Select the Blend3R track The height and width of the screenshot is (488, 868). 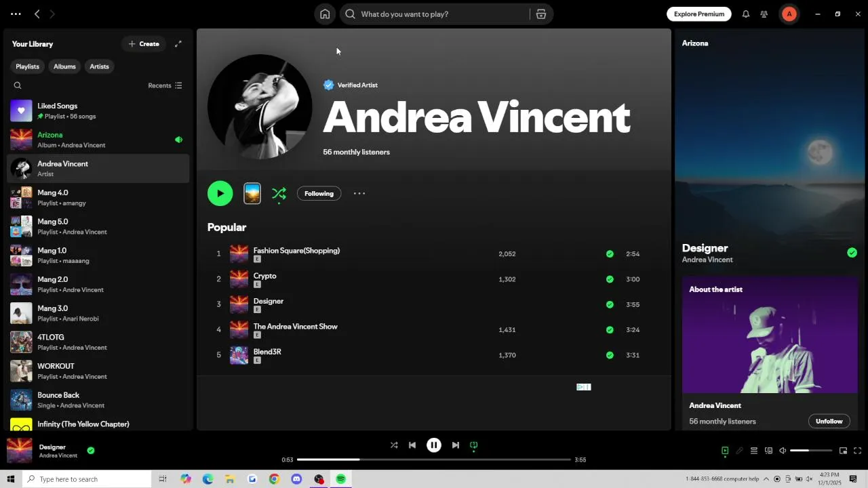coord(434,355)
